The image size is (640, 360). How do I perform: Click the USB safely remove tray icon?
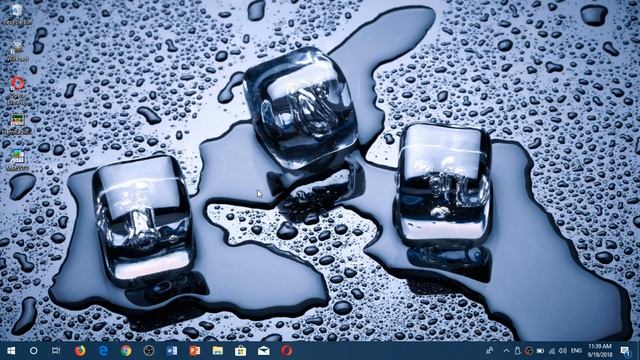coord(518,351)
